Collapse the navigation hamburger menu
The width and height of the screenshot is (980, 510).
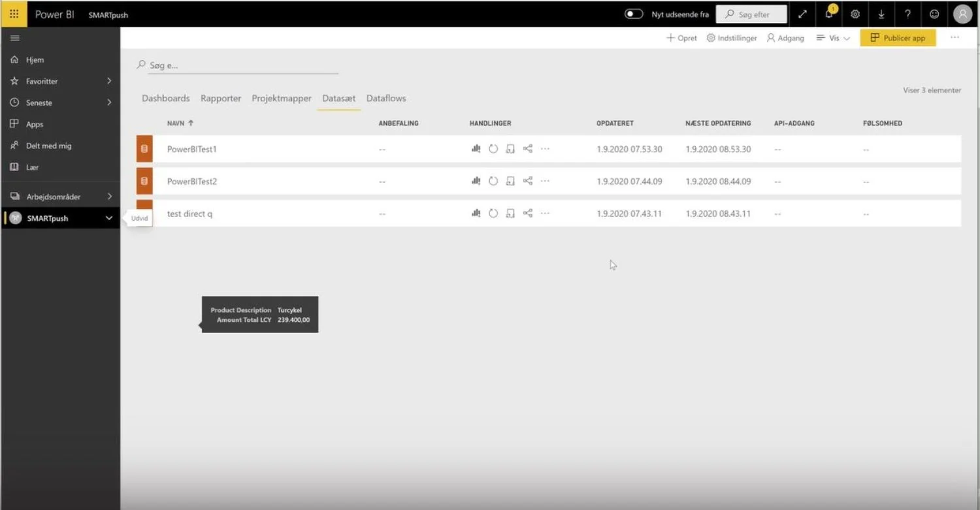tap(14, 38)
